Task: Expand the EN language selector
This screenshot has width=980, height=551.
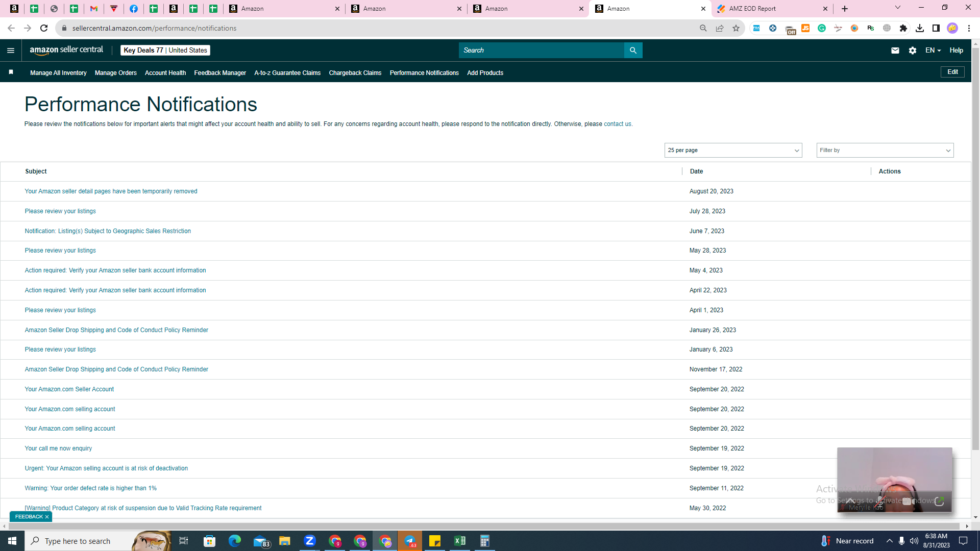Action: tap(933, 51)
